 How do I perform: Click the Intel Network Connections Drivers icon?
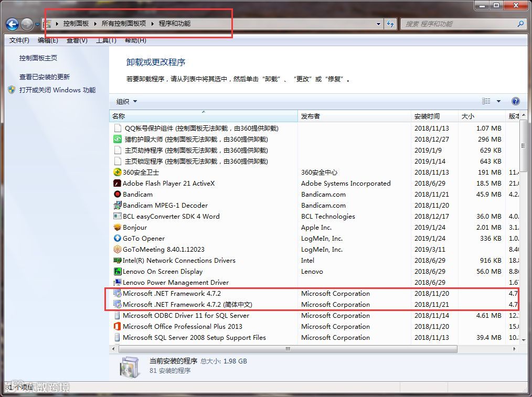[118, 260]
